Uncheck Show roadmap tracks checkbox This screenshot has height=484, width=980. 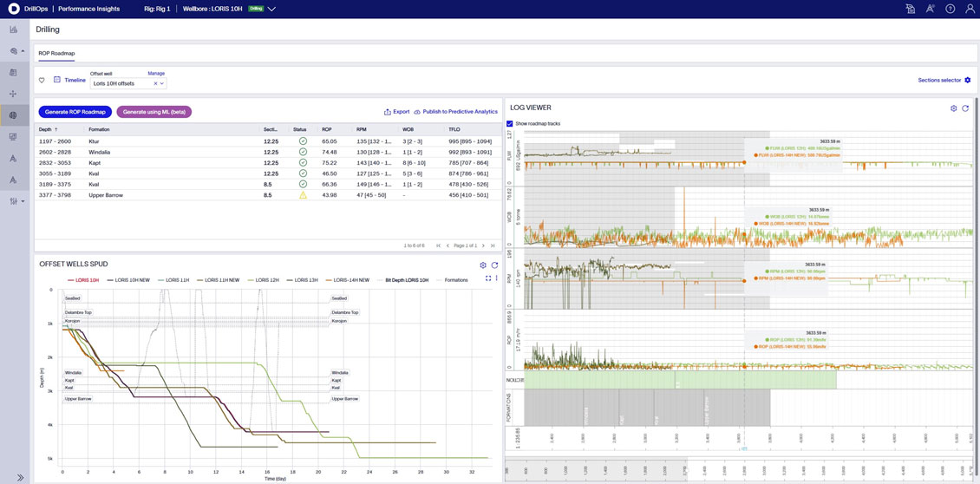pos(510,123)
